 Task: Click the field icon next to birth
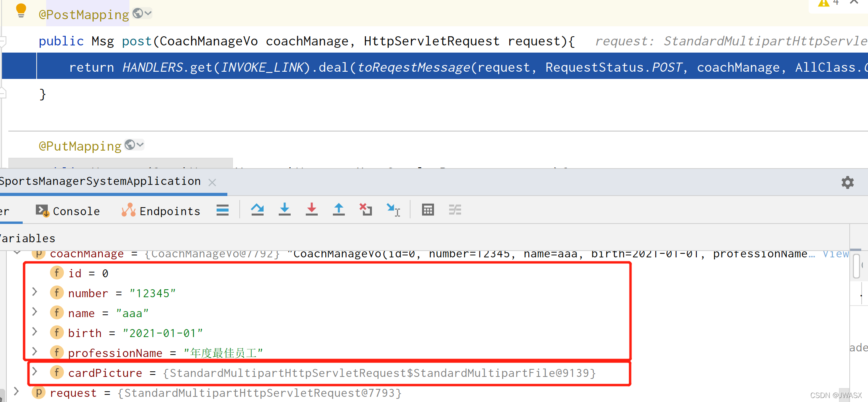pyautogui.click(x=57, y=332)
